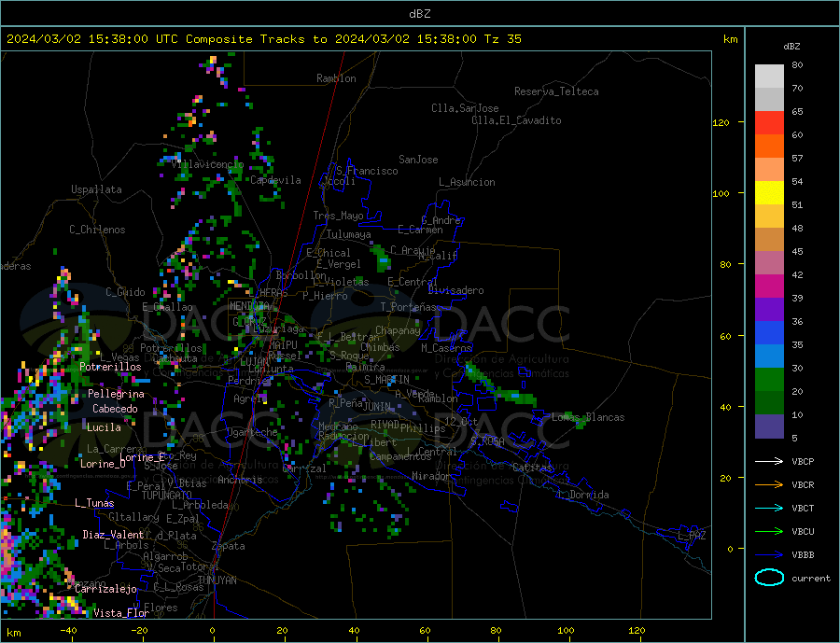
Task: Pick the blue 36 dBZ color swatch
Action: click(x=769, y=333)
